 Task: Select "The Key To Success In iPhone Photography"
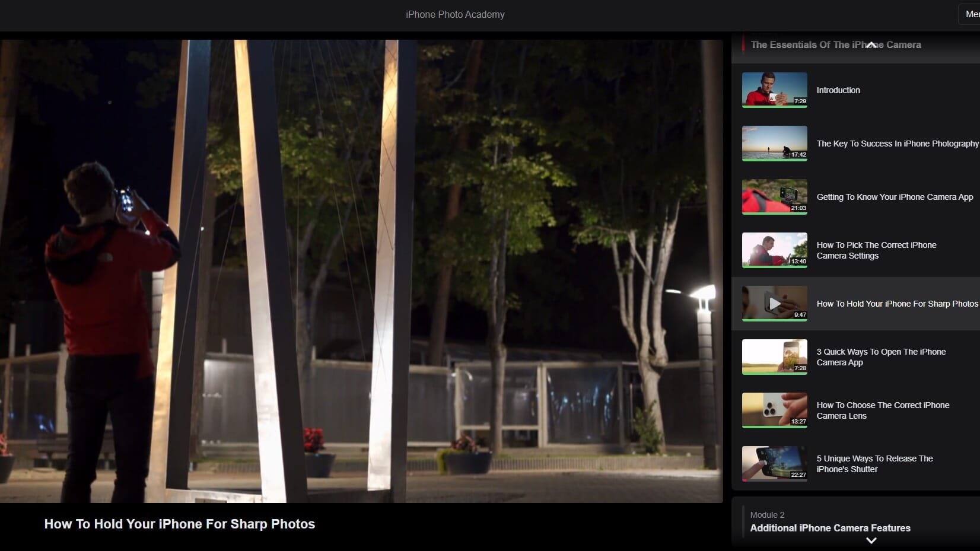tap(896, 144)
